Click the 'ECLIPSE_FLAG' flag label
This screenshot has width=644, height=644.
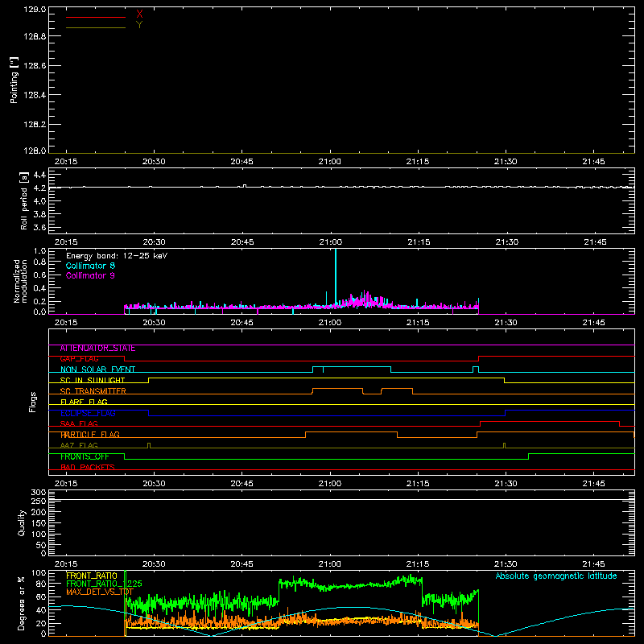point(88,413)
